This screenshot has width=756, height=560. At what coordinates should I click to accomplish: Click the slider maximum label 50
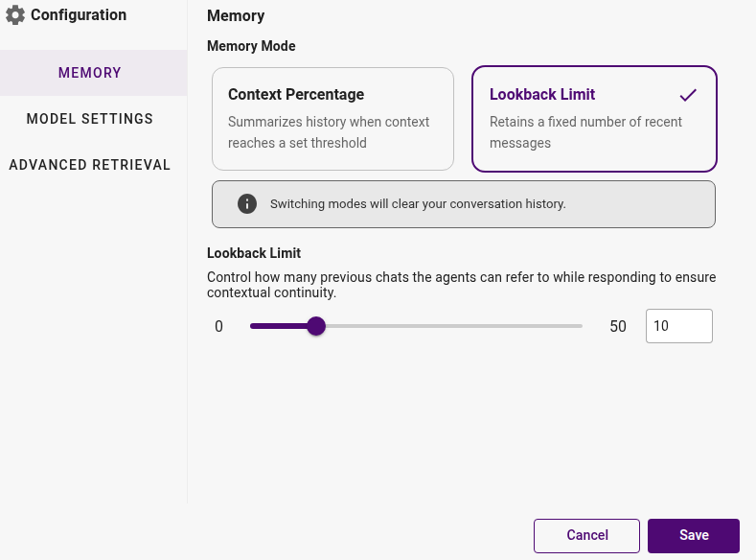pyautogui.click(x=618, y=327)
